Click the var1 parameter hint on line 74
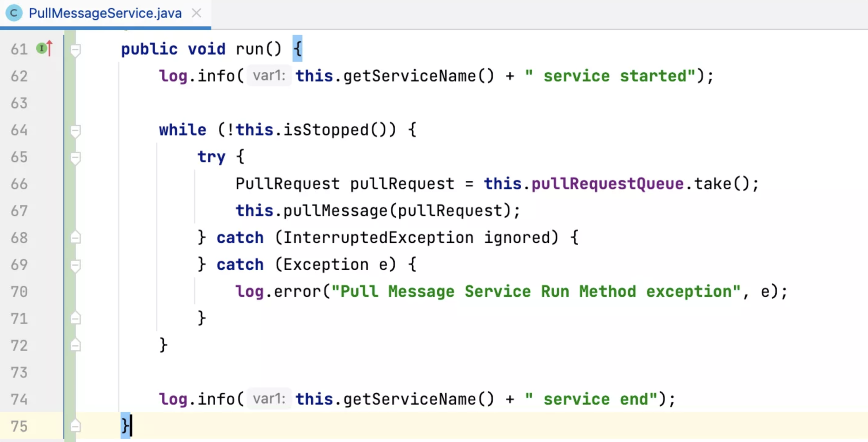 click(x=269, y=399)
